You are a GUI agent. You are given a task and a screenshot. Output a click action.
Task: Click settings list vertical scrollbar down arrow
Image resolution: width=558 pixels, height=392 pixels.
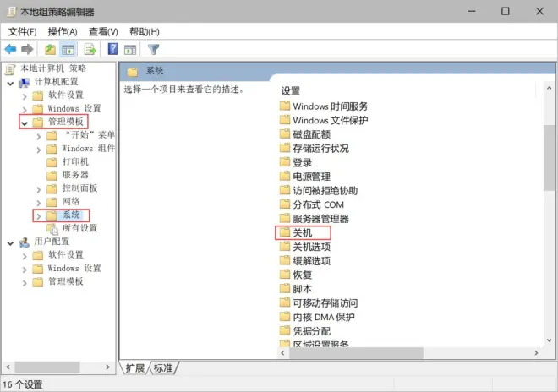pos(549,340)
